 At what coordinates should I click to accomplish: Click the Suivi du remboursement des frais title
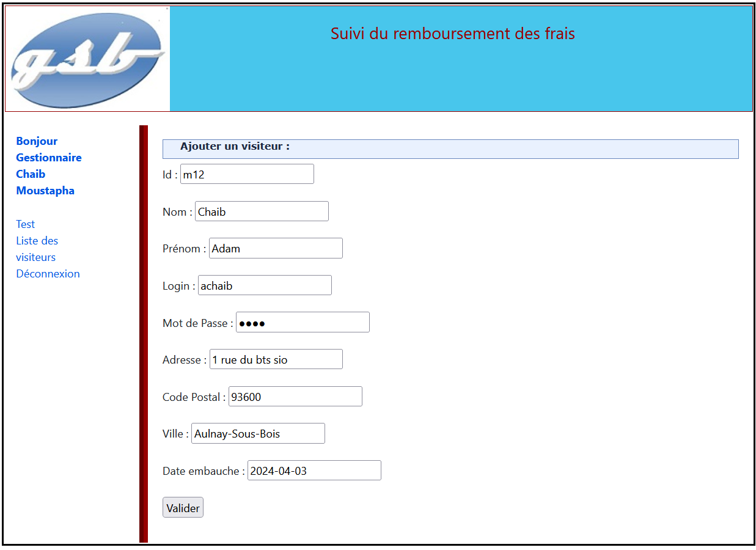[x=452, y=34]
